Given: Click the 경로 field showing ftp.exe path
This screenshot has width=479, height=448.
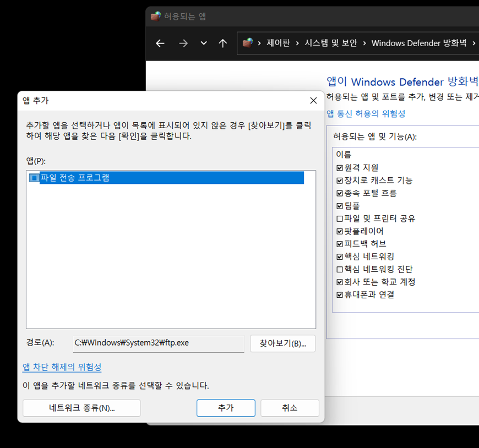Looking at the screenshot, I should coord(159,343).
